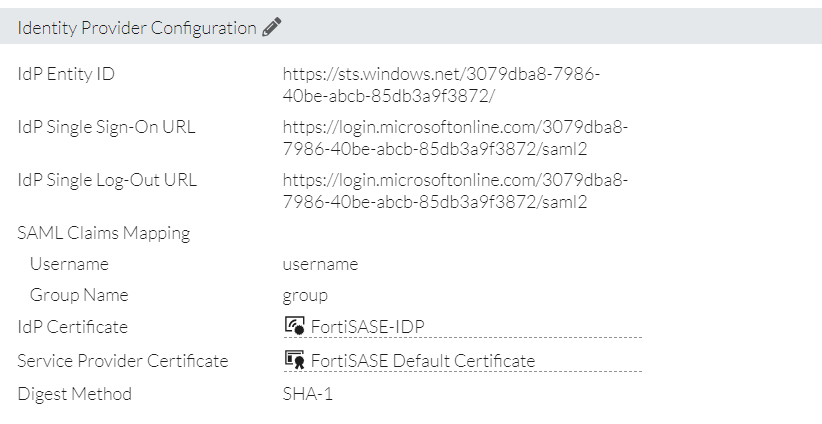The image size is (822, 424).
Task: Click the SHA-1 digest method value
Action: coord(307,393)
